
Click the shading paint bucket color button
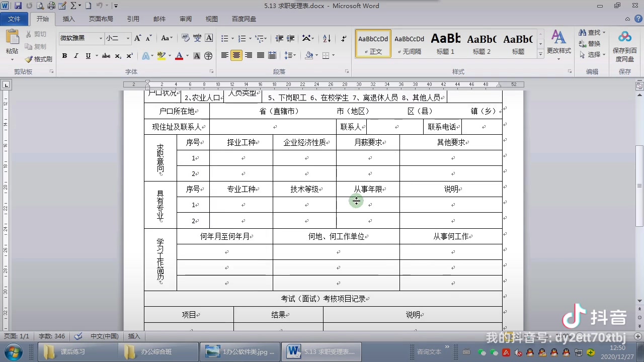tap(309, 55)
